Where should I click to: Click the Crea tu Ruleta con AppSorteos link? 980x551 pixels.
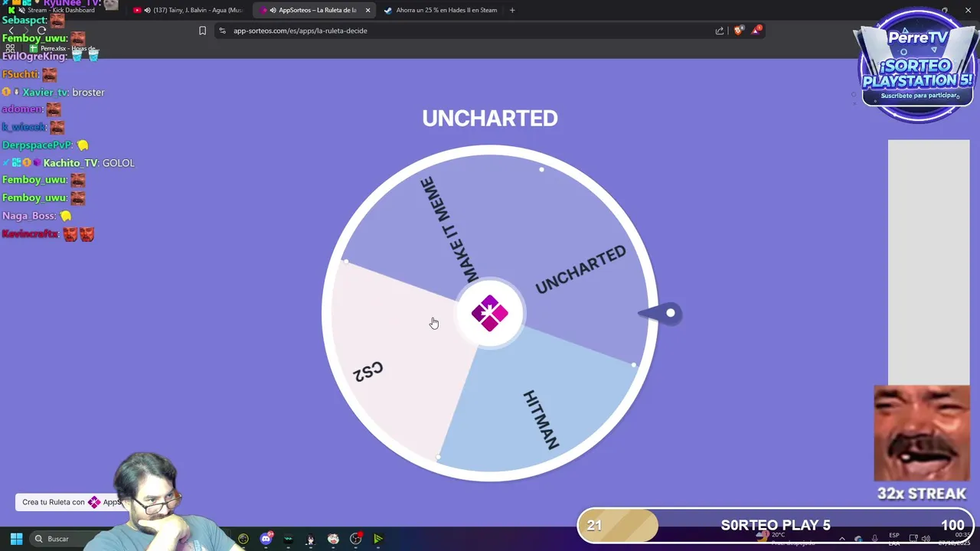(70, 502)
